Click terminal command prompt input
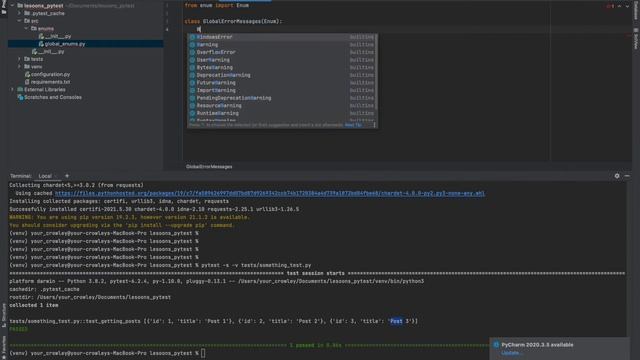Image resolution: width=640 pixels, height=360 pixels. (203, 353)
